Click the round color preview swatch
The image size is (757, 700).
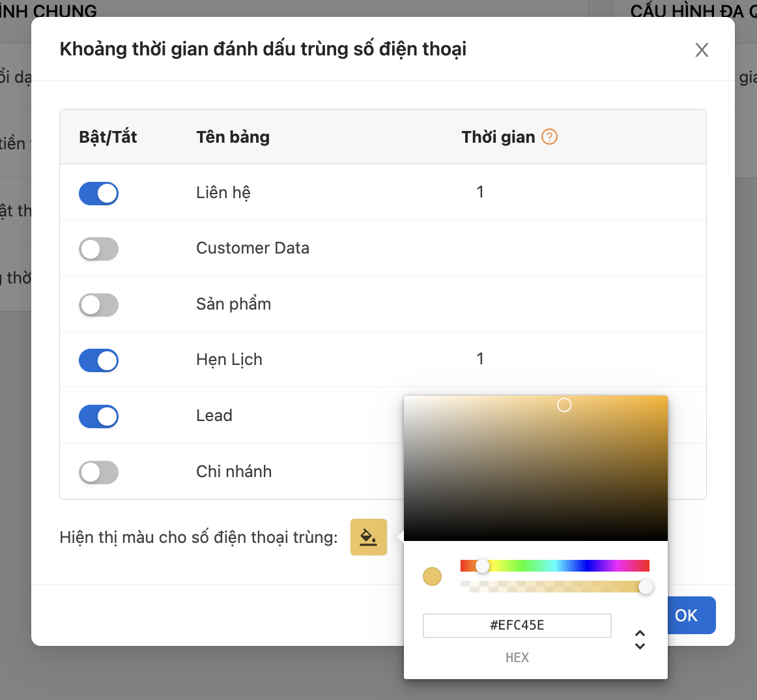coord(432,576)
